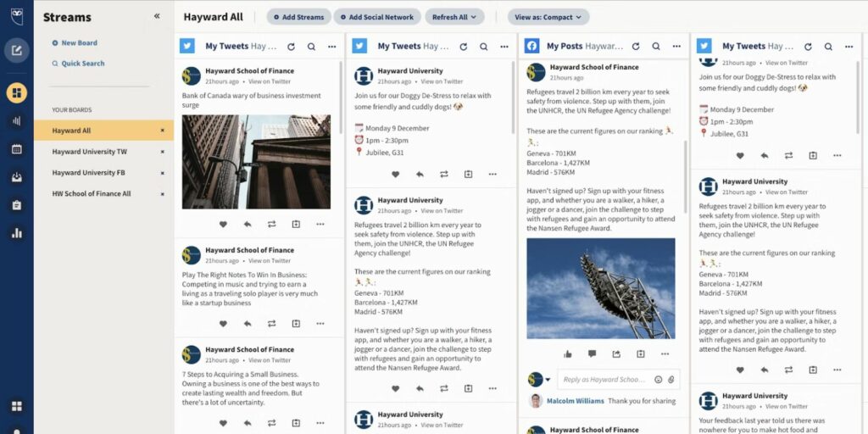Open more actions on Facebook refugees post
Image resolution: width=868 pixels, height=434 pixels.
(665, 353)
